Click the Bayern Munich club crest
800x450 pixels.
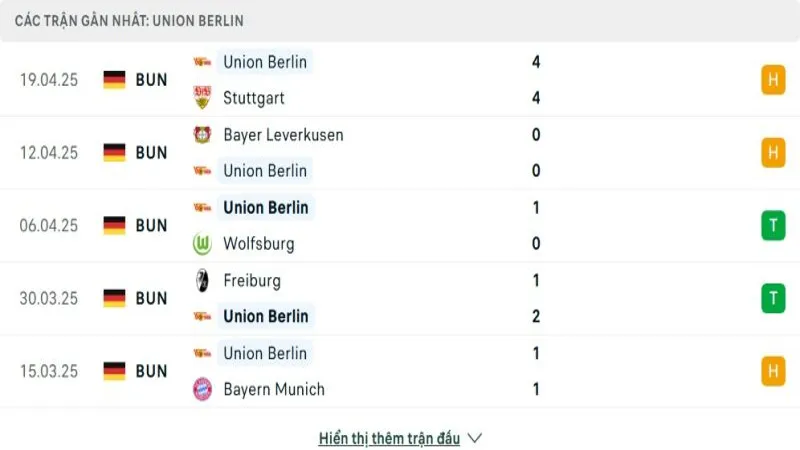(x=203, y=390)
